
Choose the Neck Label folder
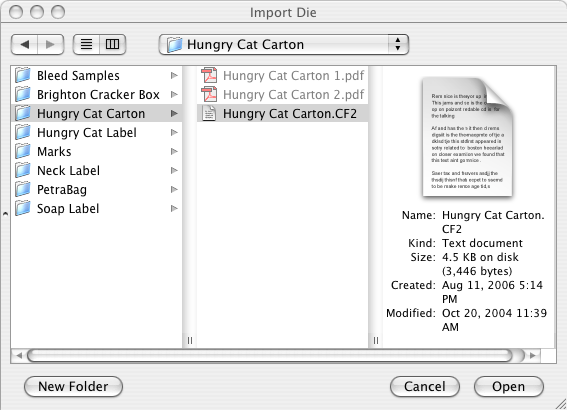97,171
